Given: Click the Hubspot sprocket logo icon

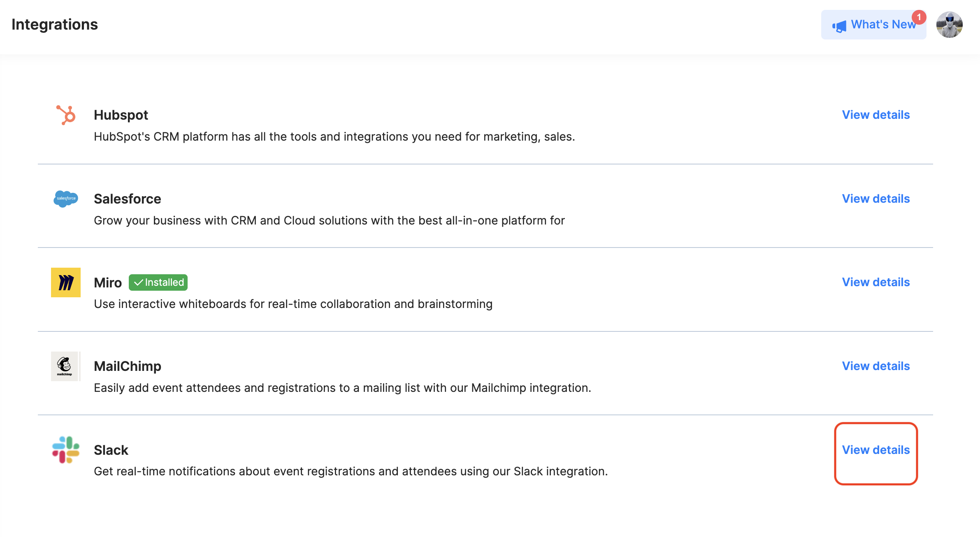Looking at the screenshot, I should [66, 115].
